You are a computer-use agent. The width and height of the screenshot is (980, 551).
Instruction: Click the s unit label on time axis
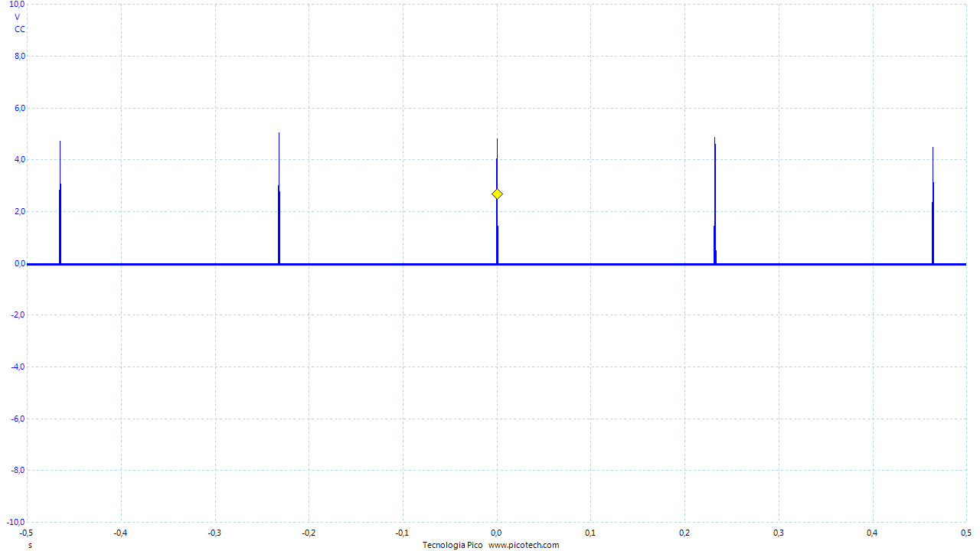point(30,545)
